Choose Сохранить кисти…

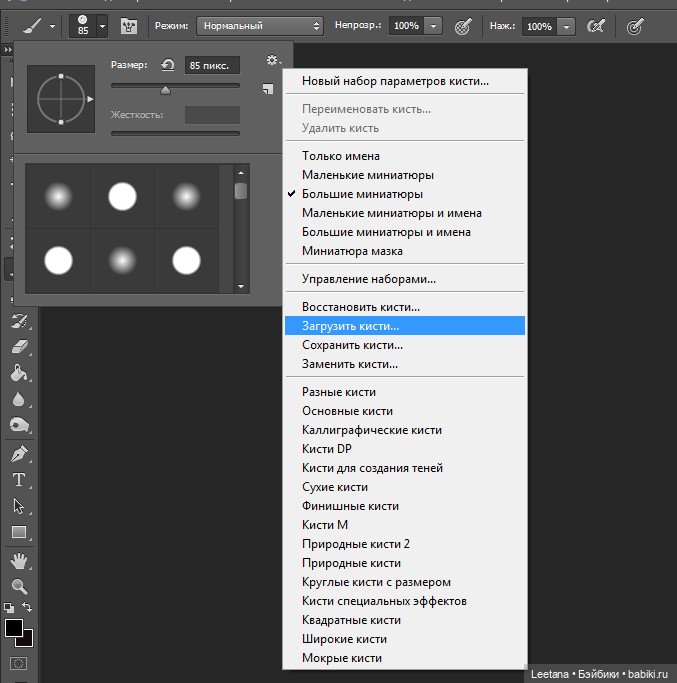click(x=405, y=345)
